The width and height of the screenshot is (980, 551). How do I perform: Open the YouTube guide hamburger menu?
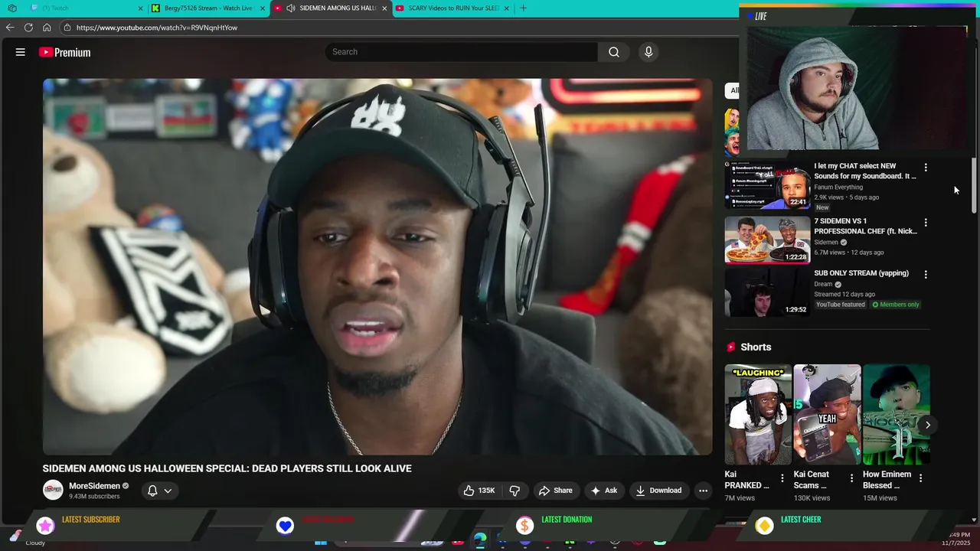[x=21, y=52]
